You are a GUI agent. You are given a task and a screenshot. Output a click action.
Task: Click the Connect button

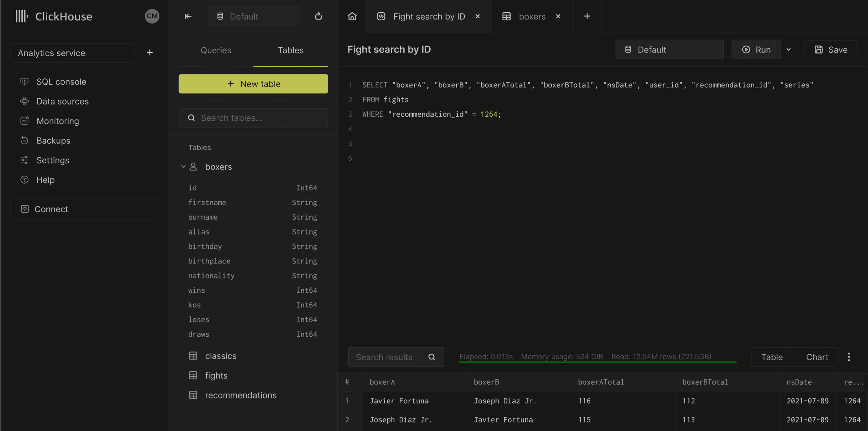click(x=85, y=209)
